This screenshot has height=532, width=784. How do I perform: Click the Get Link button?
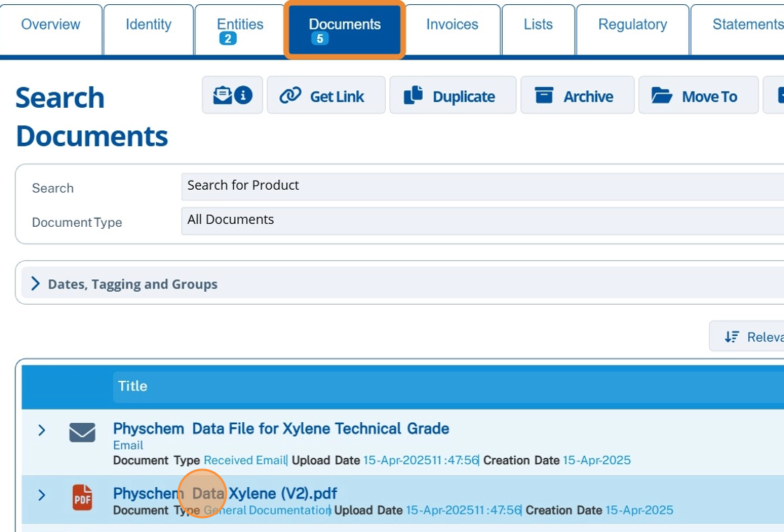pos(325,96)
